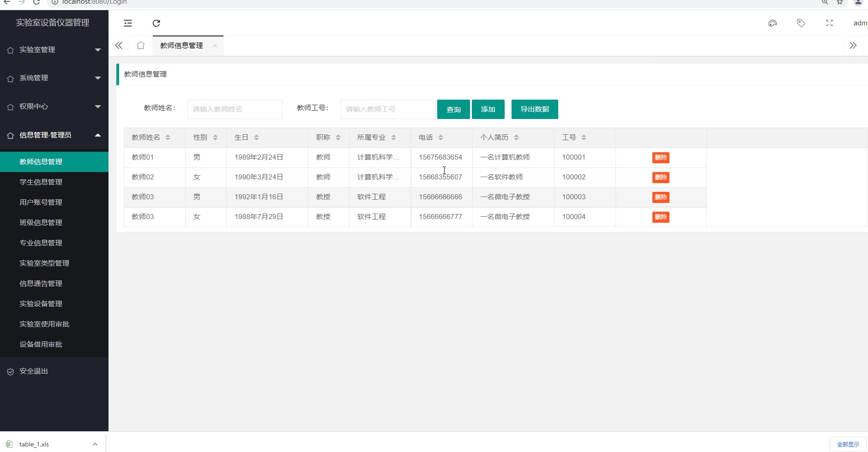Collapse the 信息管理-管理员 menu arrow
This screenshot has height=452, width=868.
click(x=98, y=135)
